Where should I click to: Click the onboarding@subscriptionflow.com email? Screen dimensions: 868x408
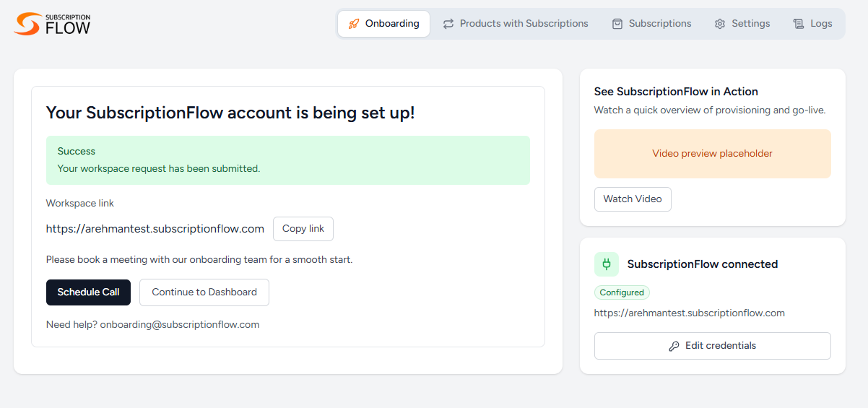click(x=180, y=325)
